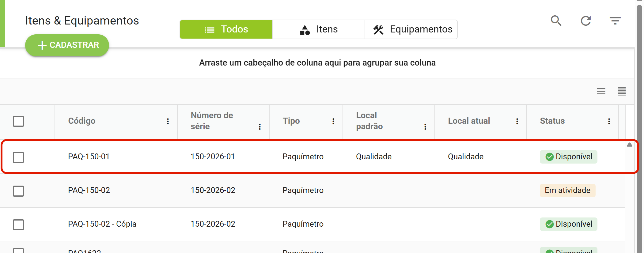Click the PAQ-150-02 - Cópia code cell
Viewport: 644px width, 253px height.
point(102,224)
